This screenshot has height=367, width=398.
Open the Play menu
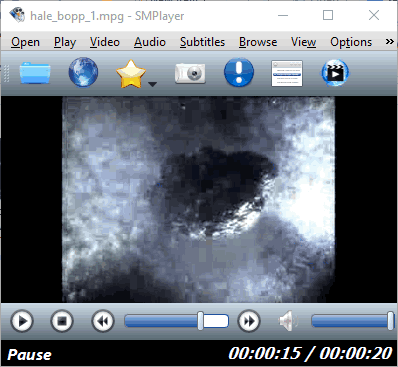65,42
